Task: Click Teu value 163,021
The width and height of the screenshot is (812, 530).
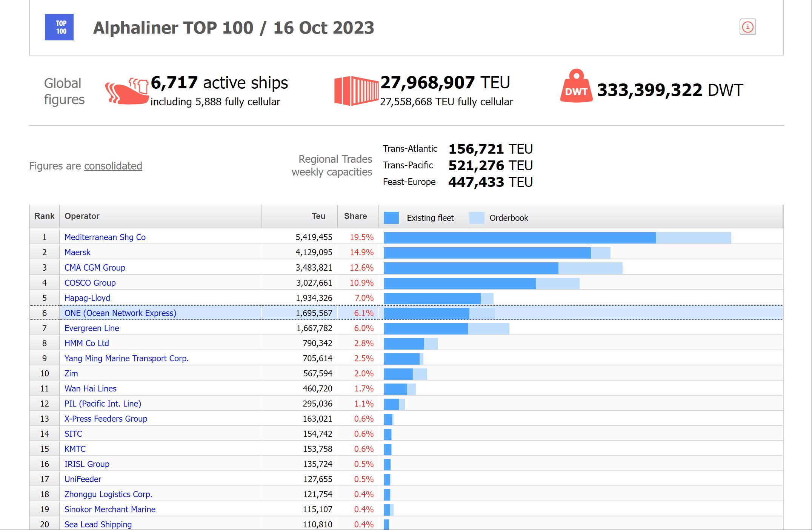Action: click(x=317, y=419)
